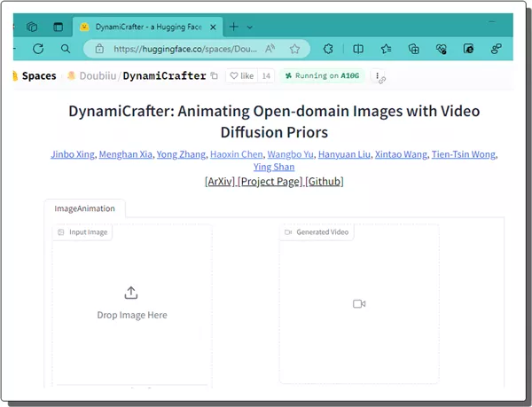Open the browser favorites list icon

386,49
